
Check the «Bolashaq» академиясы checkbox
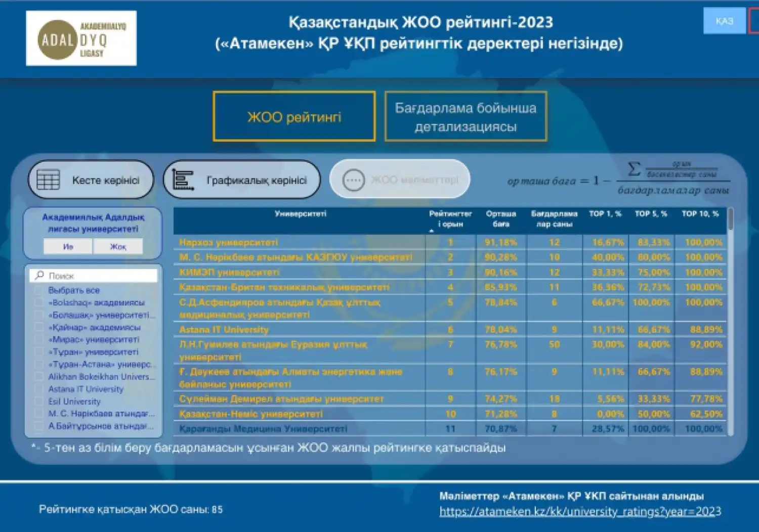tap(38, 302)
